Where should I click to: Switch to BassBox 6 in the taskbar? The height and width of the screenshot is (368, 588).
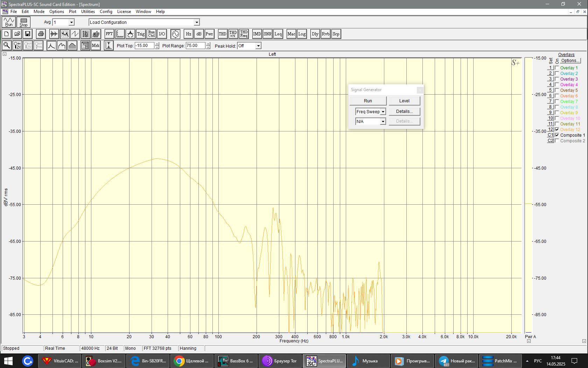(236, 361)
